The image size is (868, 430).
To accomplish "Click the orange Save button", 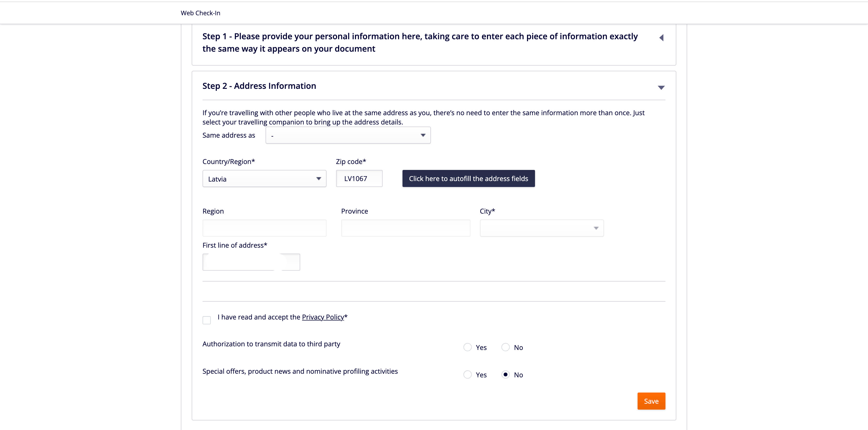I will [651, 401].
